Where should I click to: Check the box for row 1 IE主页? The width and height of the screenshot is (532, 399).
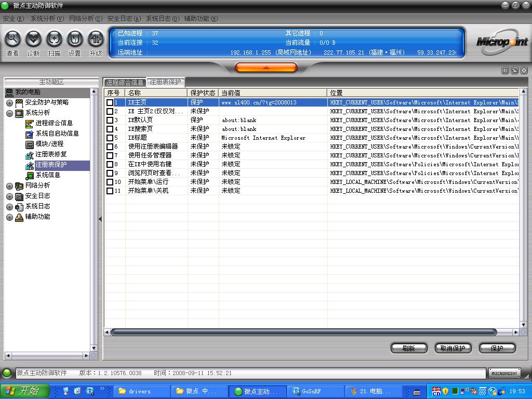point(110,102)
